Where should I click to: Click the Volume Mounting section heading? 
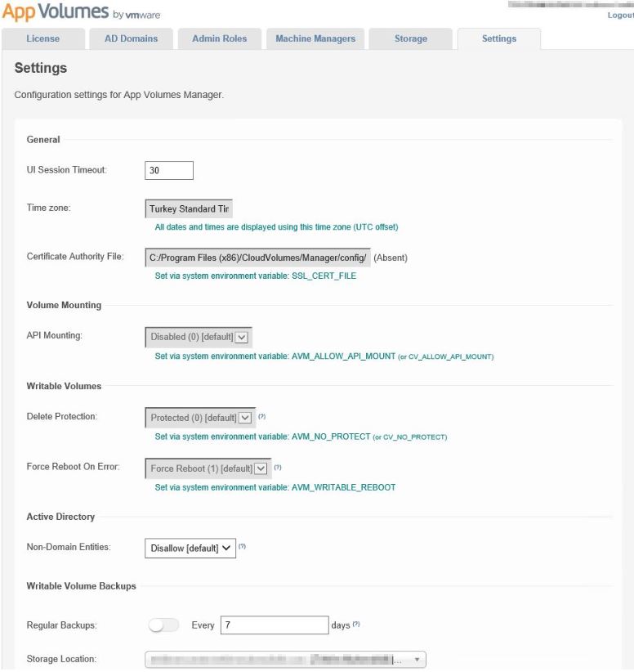click(64, 305)
